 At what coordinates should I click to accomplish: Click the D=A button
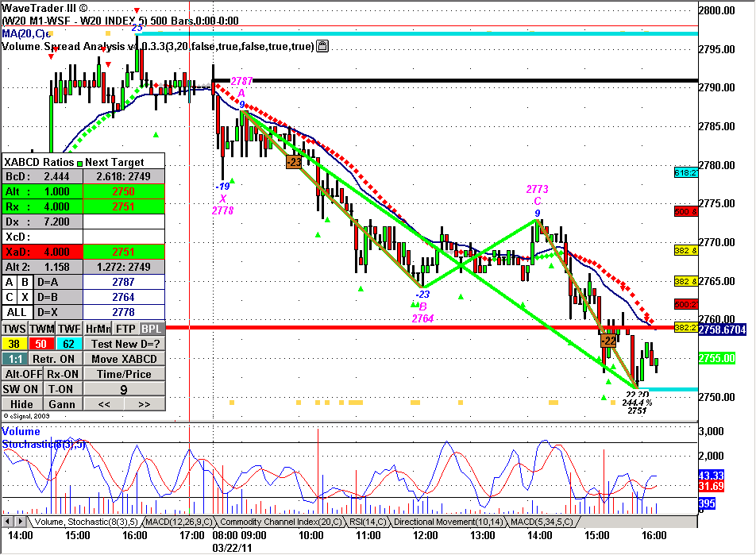tap(58, 282)
